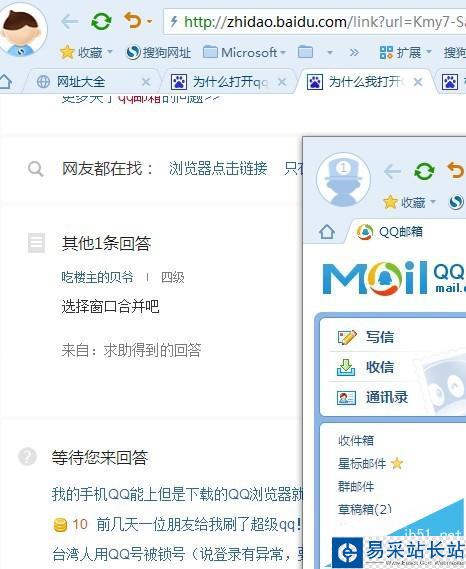The image size is (466, 569).
Task: Open question 我的手机QQ能上但是下载的QQ浏览器
Action: coord(177,494)
